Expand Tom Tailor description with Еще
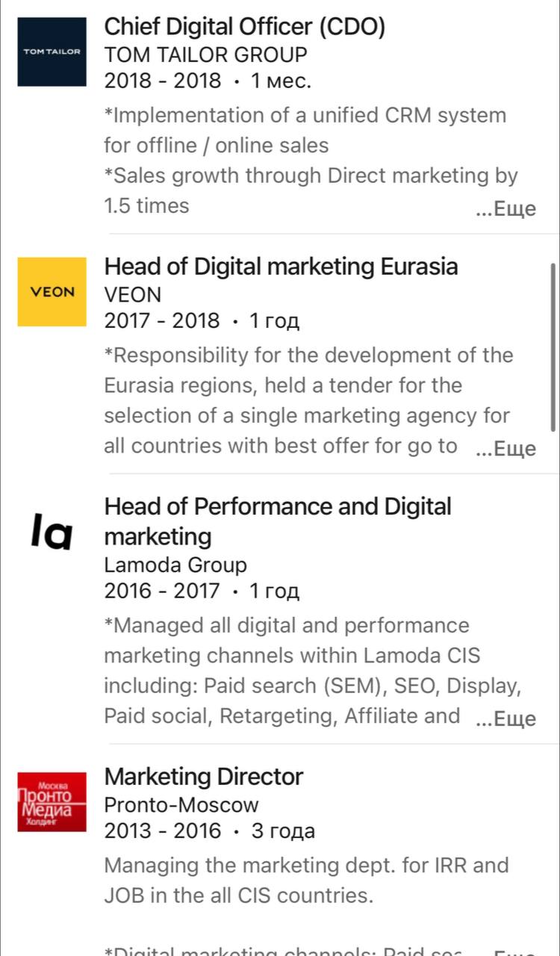Viewport: 560px width, 956px height. pos(507,209)
